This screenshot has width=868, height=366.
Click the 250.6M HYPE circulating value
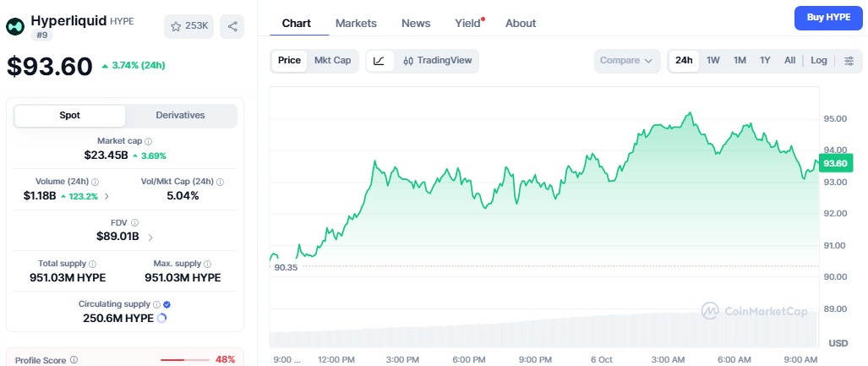(x=118, y=319)
